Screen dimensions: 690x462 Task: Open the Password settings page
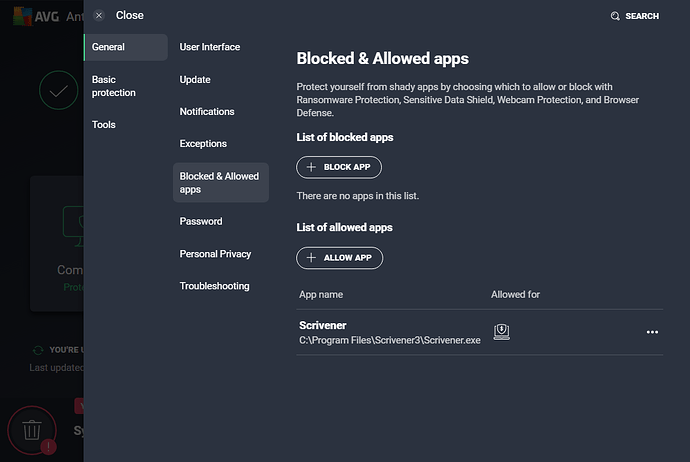pyautogui.click(x=201, y=221)
